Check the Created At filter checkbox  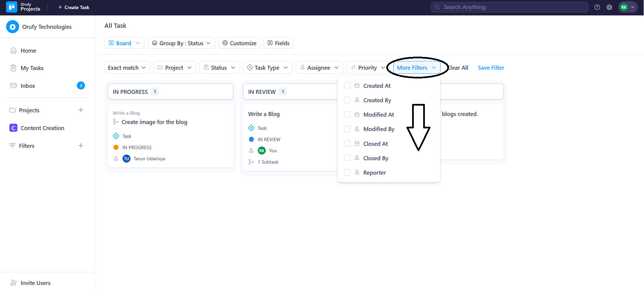[347, 86]
